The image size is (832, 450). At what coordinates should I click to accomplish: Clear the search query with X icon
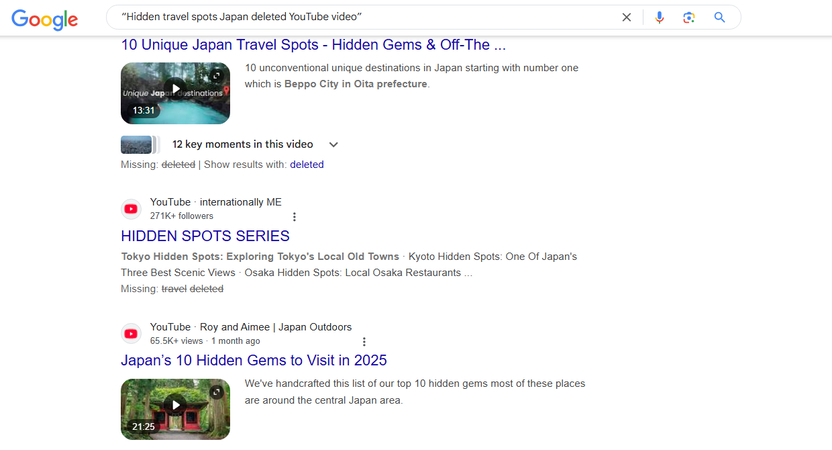pyautogui.click(x=626, y=17)
